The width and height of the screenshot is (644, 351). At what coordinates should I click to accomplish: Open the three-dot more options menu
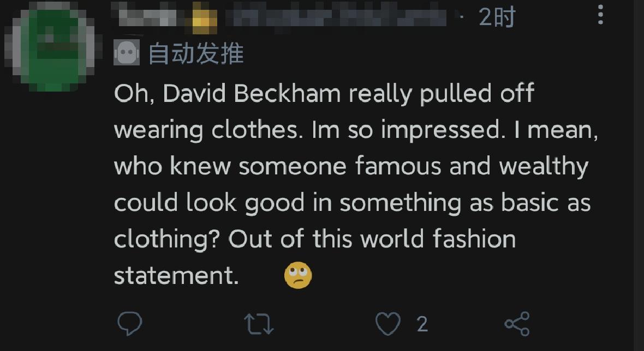pyautogui.click(x=600, y=15)
